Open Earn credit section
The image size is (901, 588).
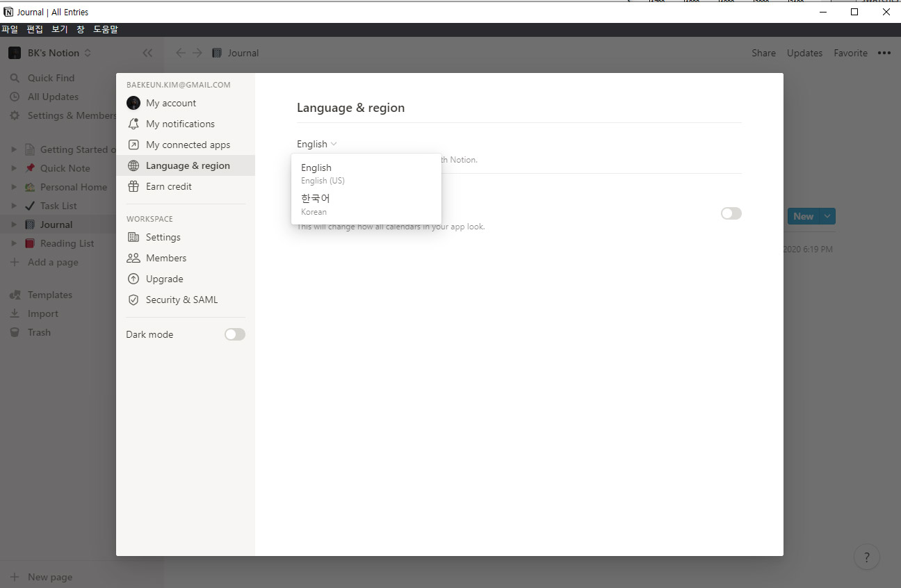tap(186, 186)
